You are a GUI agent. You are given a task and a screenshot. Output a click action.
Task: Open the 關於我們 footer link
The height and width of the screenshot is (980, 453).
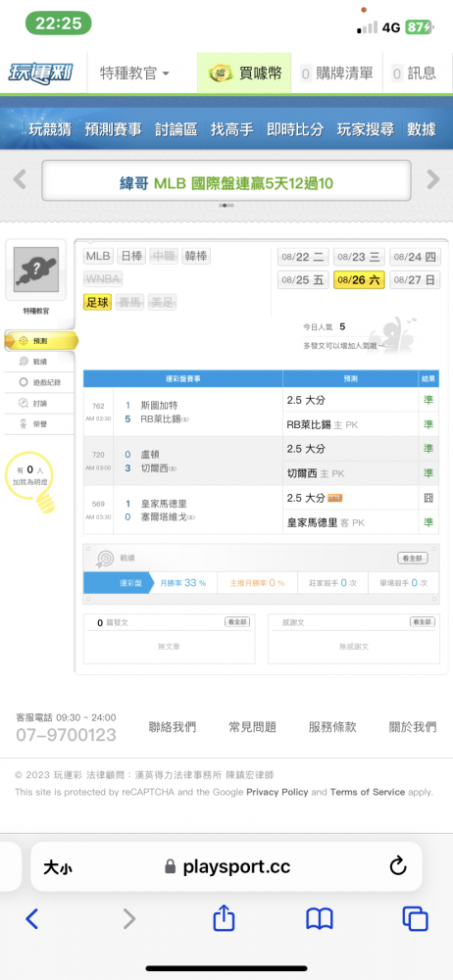coord(413,727)
